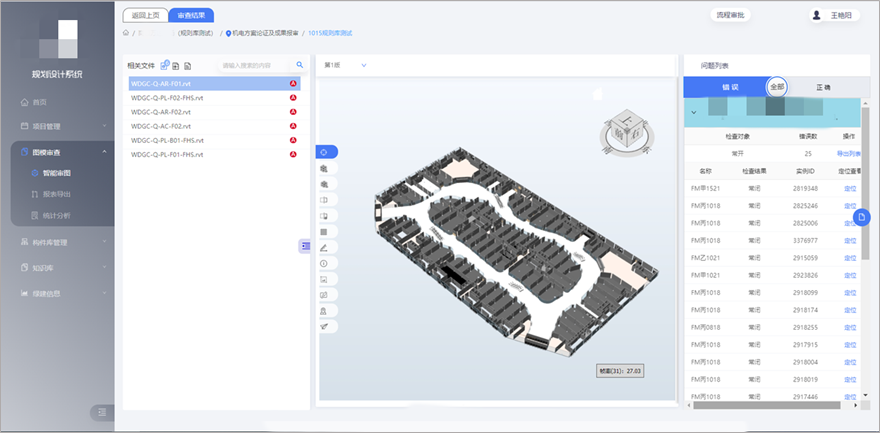Click the solid gray square tool in viewer toolbar
Image resolution: width=880 pixels, height=433 pixels.
point(324,232)
